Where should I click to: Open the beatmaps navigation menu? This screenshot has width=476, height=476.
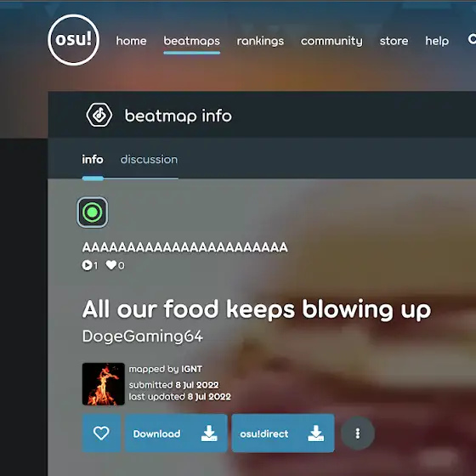(x=191, y=41)
